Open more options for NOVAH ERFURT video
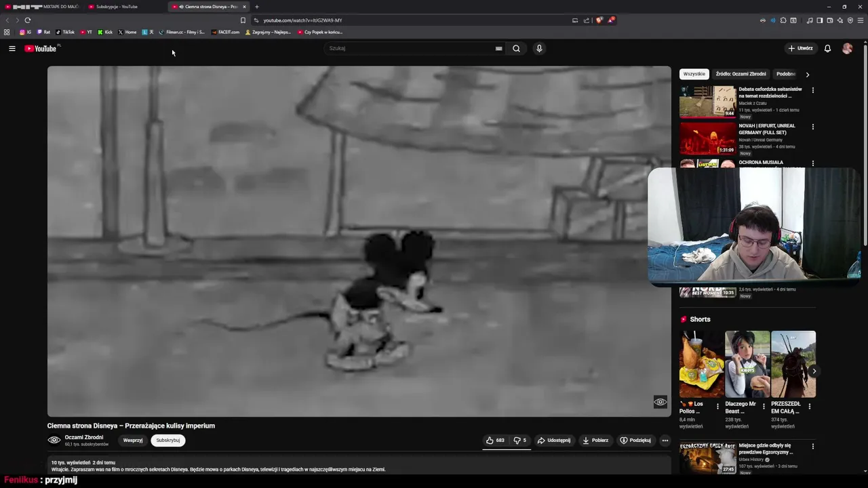Image resolution: width=868 pixels, height=488 pixels. click(x=812, y=127)
